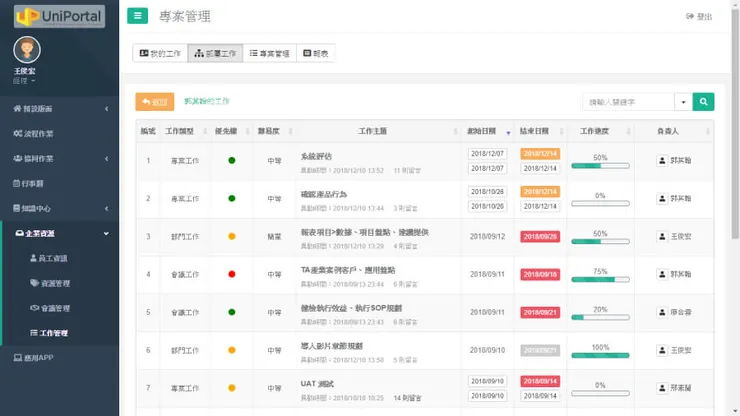Click the green magnifier search button

(703, 102)
